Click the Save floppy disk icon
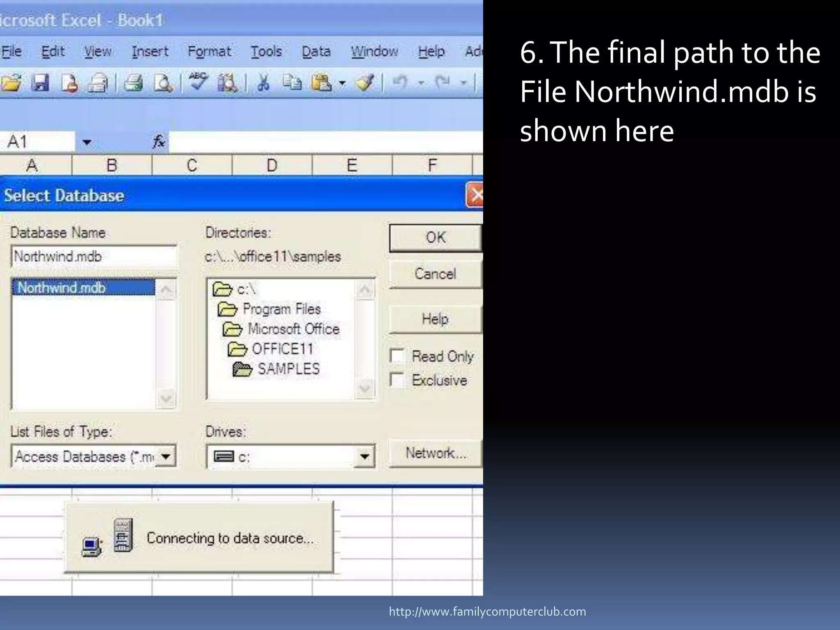This screenshot has height=630, width=840. click(41, 83)
